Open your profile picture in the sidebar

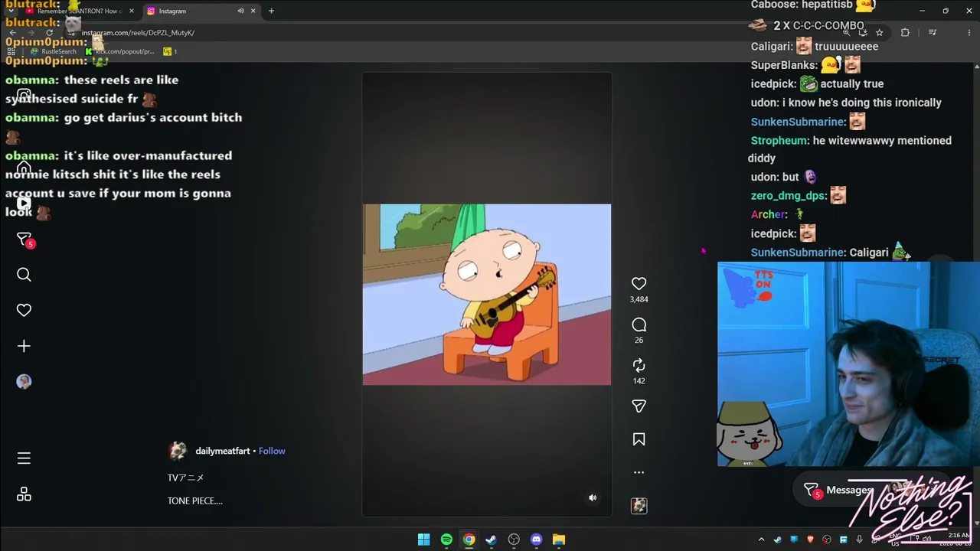tap(24, 382)
